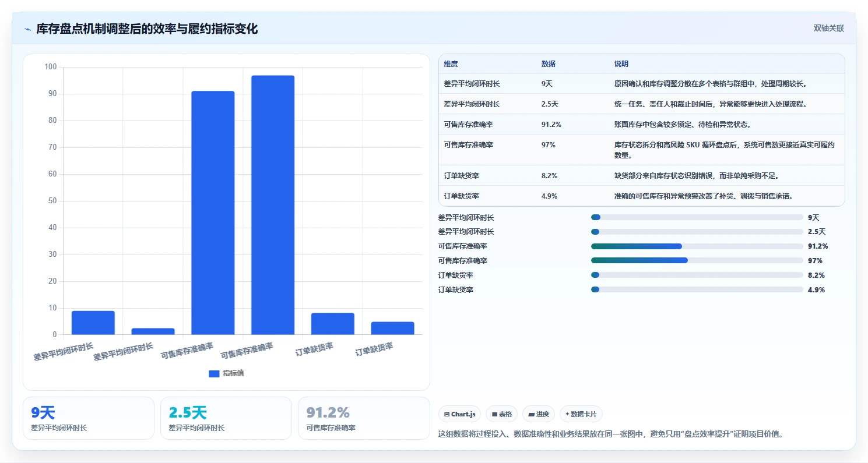Image resolution: width=868 pixels, height=463 pixels.
Task: Click the last chart bar valued 4.9
Action: tap(392, 328)
